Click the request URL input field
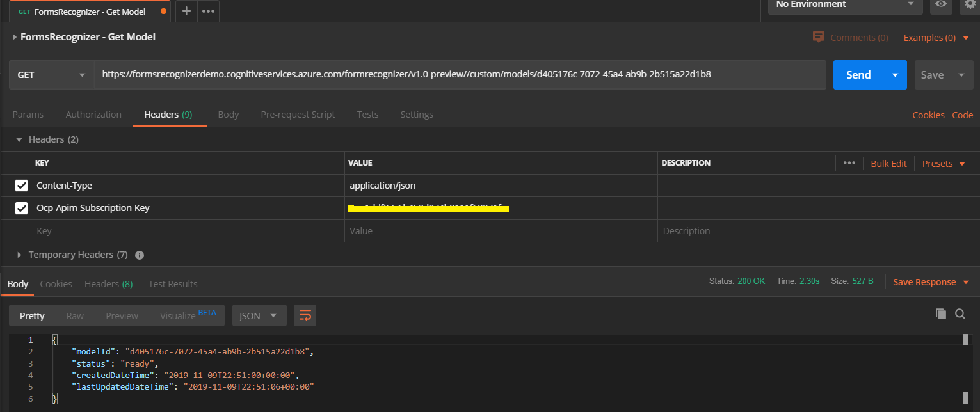The width and height of the screenshot is (980, 412). coord(460,75)
